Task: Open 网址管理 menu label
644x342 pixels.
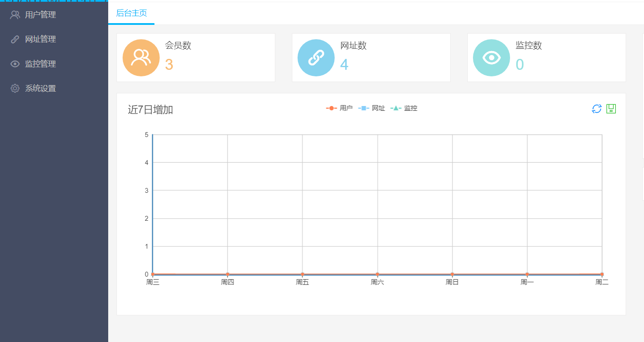Action: 41,39
